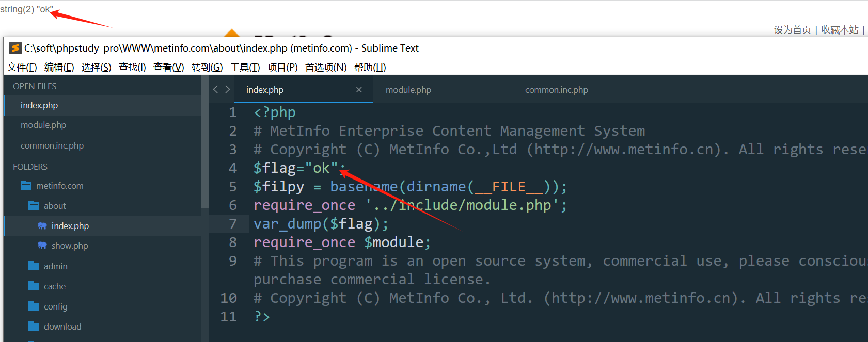Click the config folder icon
Screen dimensions: 868x342
pos(34,306)
